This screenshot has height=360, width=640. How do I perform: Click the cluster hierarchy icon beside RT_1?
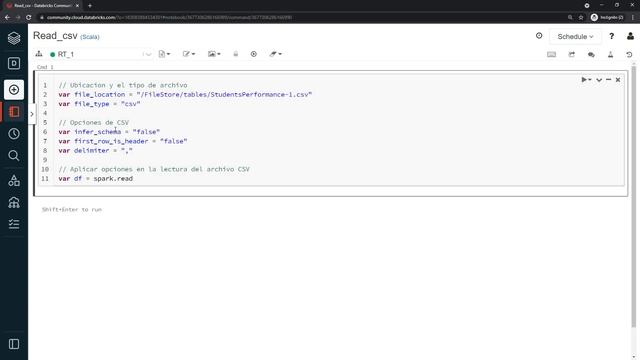(39, 54)
